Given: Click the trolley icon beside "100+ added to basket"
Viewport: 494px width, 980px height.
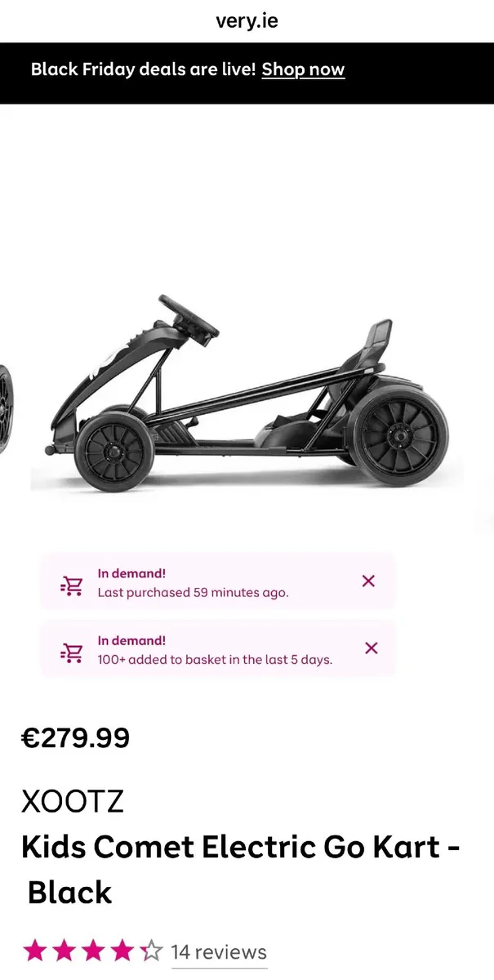Looking at the screenshot, I should click(70, 650).
